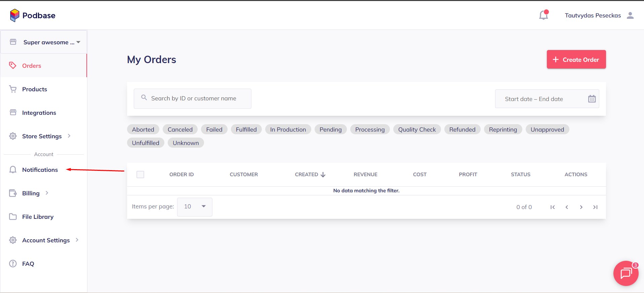Toggle the Quality Check filter chip

(x=417, y=130)
